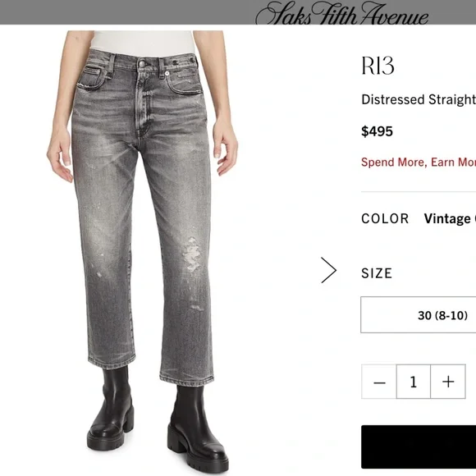Click the white top in product photo
This screenshot has width=476, height=476.
[143, 43]
